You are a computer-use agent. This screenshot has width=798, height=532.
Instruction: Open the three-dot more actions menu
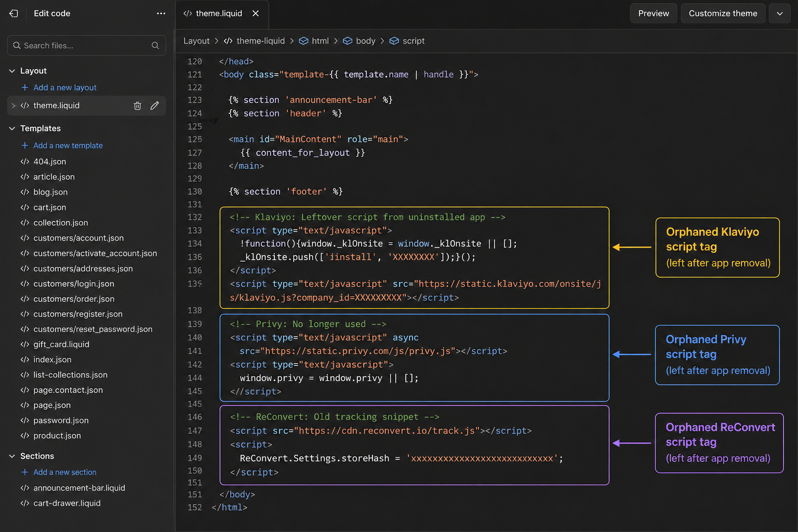(x=161, y=14)
